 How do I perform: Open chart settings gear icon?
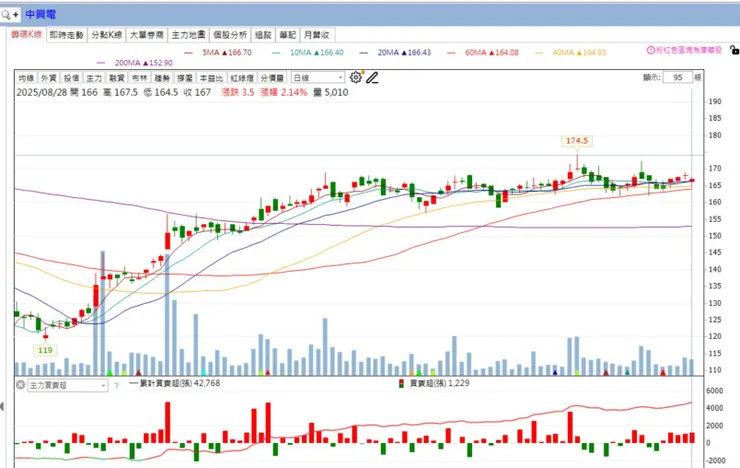(356, 77)
